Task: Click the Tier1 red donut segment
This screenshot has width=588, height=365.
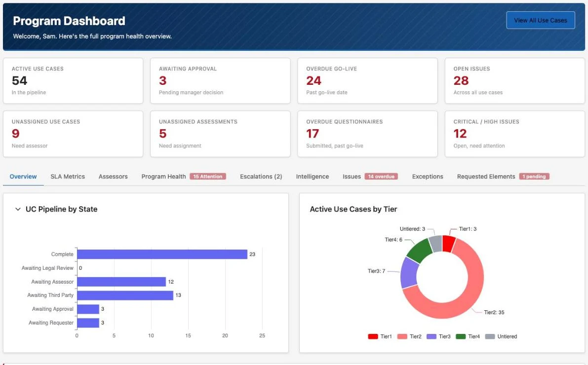Action: (x=448, y=244)
